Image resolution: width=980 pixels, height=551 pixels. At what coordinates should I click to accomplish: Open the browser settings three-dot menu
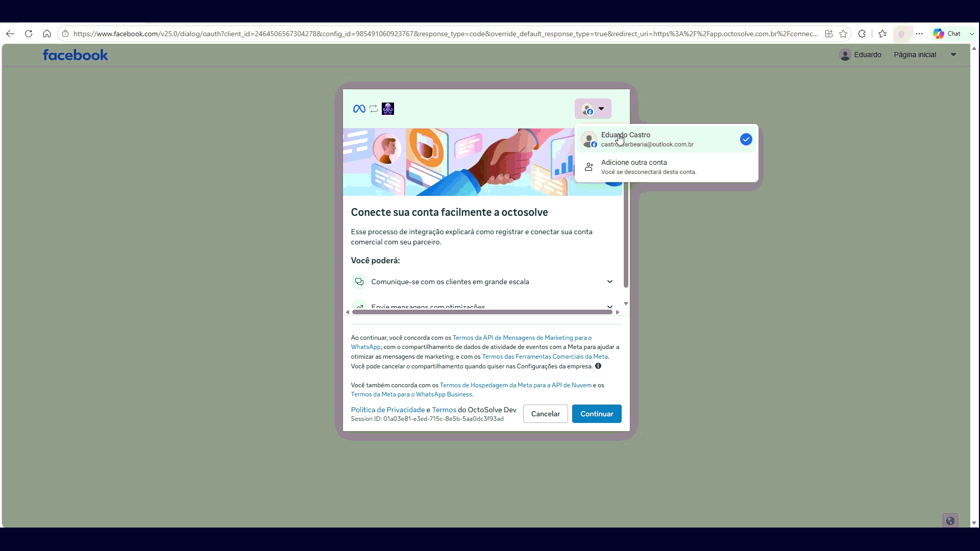(x=919, y=34)
